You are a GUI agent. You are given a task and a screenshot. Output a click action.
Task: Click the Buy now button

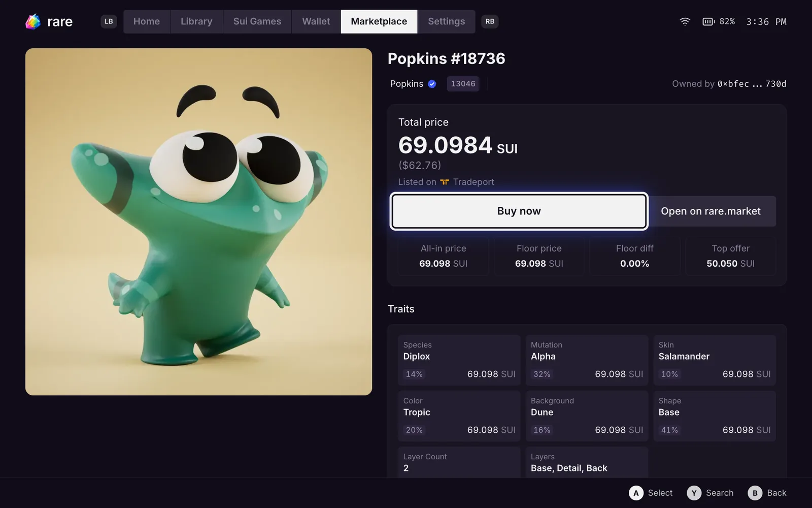(x=519, y=211)
